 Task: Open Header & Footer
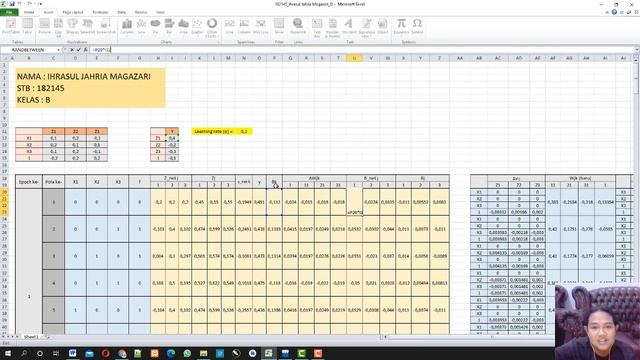332,27
